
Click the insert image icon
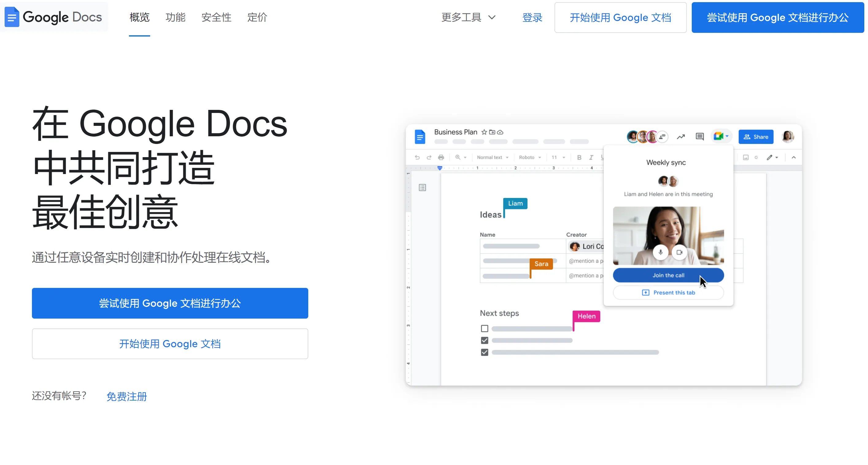click(746, 157)
